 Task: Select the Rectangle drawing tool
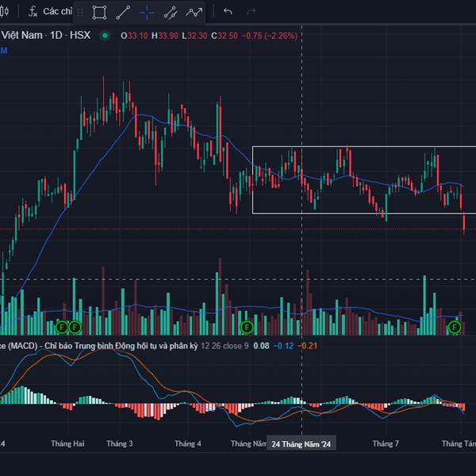pyautogui.click(x=99, y=13)
